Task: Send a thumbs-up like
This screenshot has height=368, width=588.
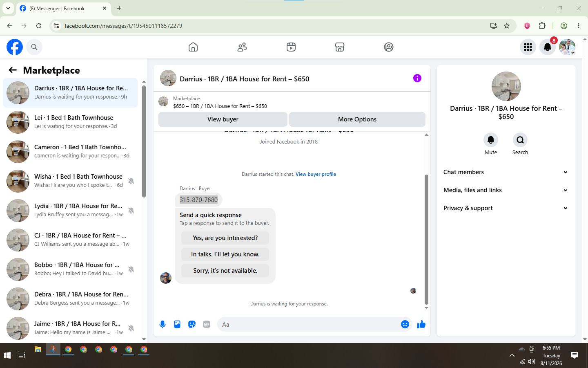Action: tap(421, 324)
